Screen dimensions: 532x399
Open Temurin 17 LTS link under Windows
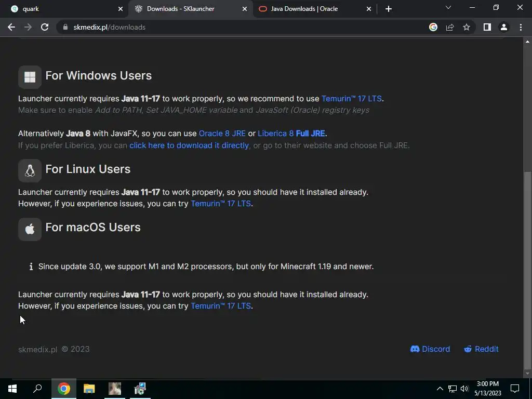point(352,99)
